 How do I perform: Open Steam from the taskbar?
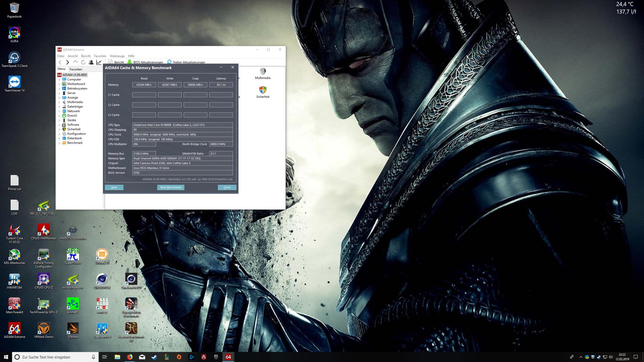pyautogui.click(x=154, y=357)
